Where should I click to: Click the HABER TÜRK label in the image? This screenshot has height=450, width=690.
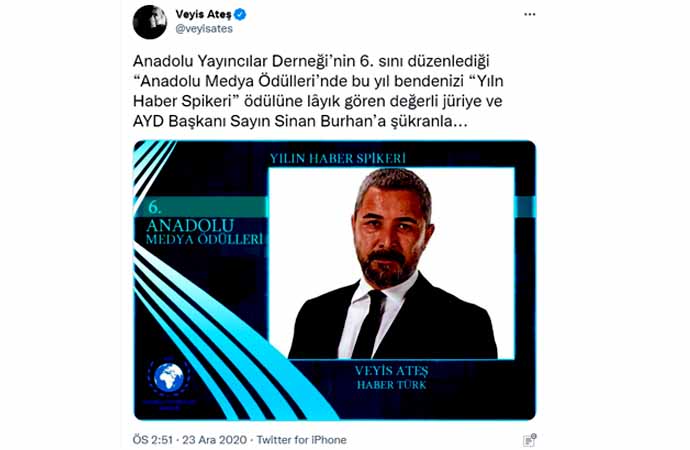tap(391, 385)
